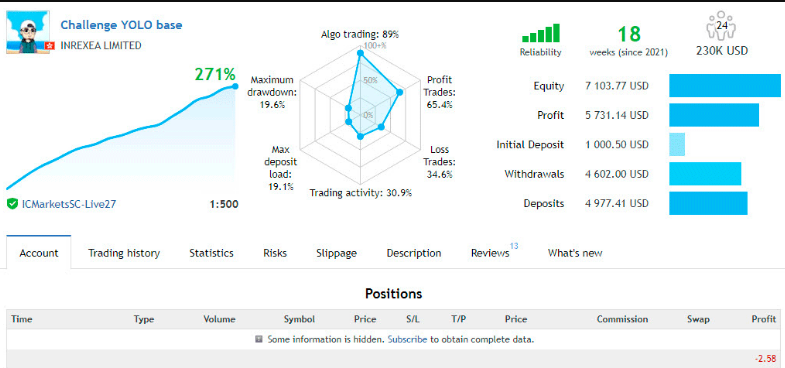
Task: Open the Statistics tab
Action: 211,253
